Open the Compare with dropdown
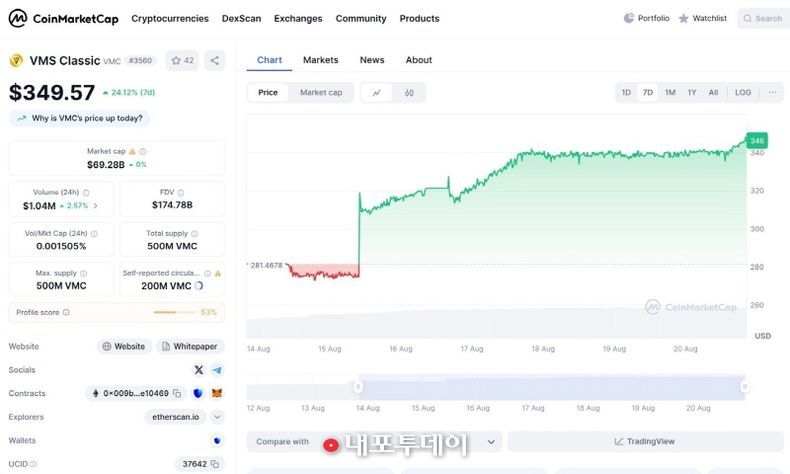 (374, 442)
